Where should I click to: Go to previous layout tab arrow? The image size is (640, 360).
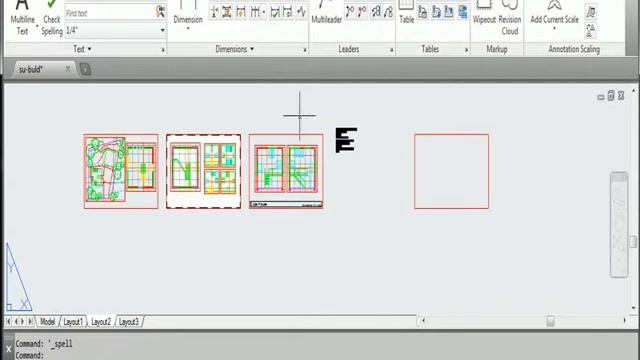pyautogui.click(x=16, y=322)
